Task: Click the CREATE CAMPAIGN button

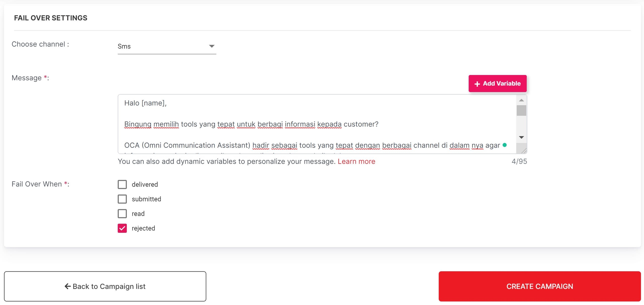Action: (539, 286)
